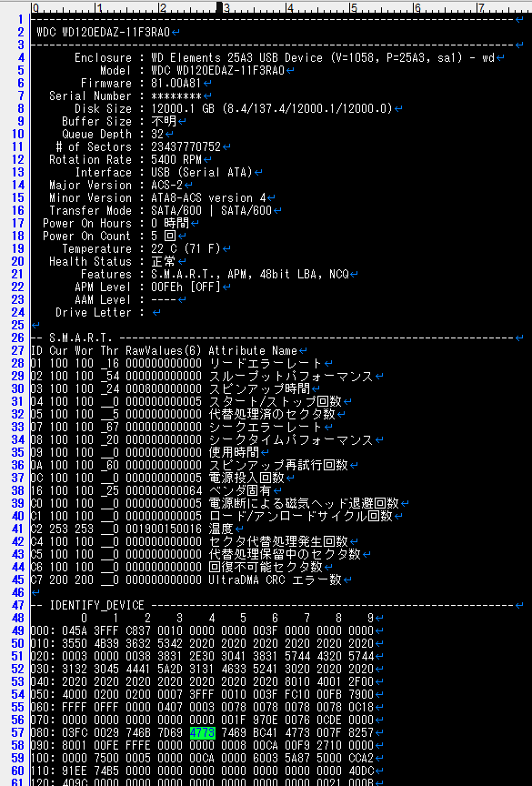Click the Queue Depth value 32
532x786 pixels.
157,135
